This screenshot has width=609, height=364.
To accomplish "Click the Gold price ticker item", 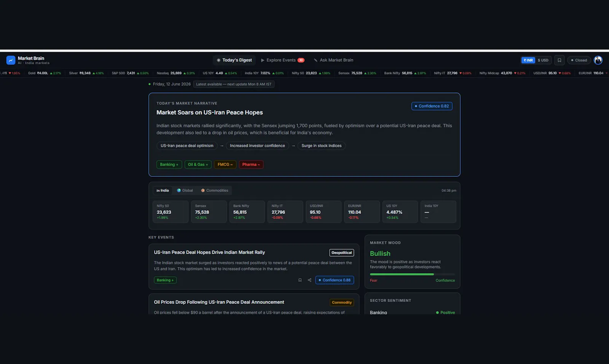I will [45, 73].
